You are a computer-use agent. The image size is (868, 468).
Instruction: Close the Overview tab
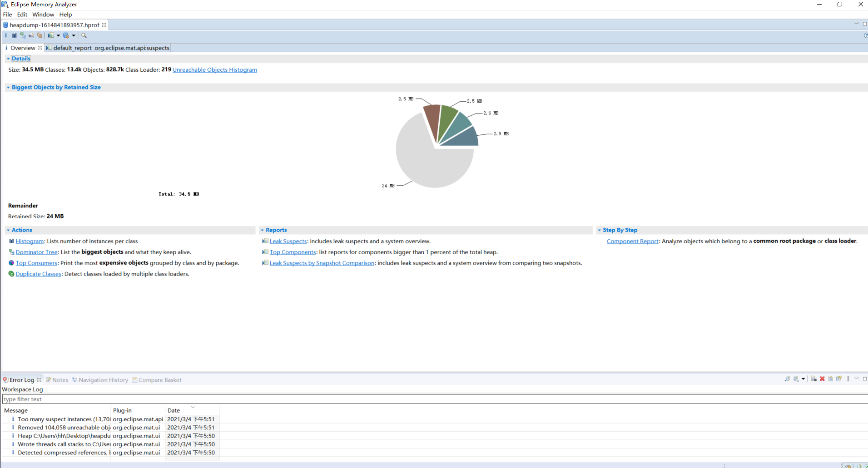tap(40, 48)
